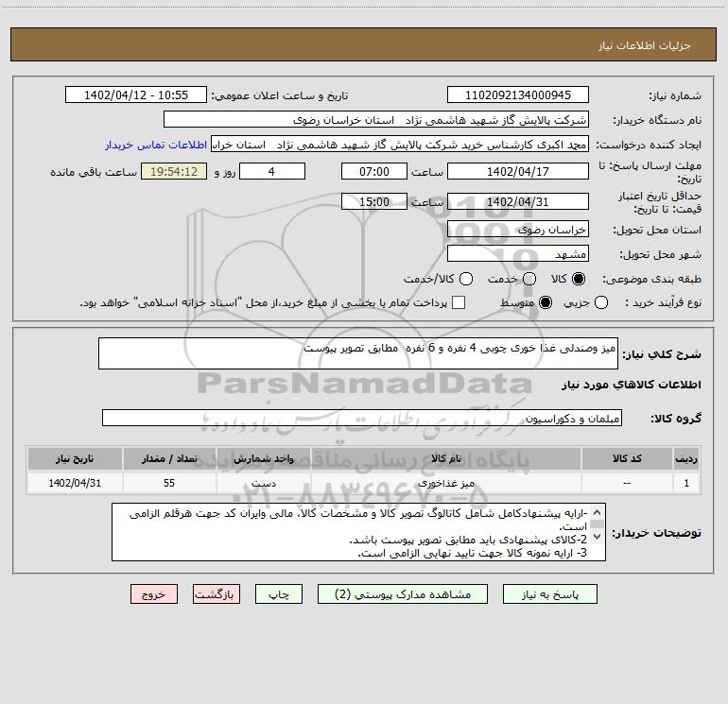Click the خروج exit button
This screenshot has width=728, height=704.
click(x=154, y=594)
